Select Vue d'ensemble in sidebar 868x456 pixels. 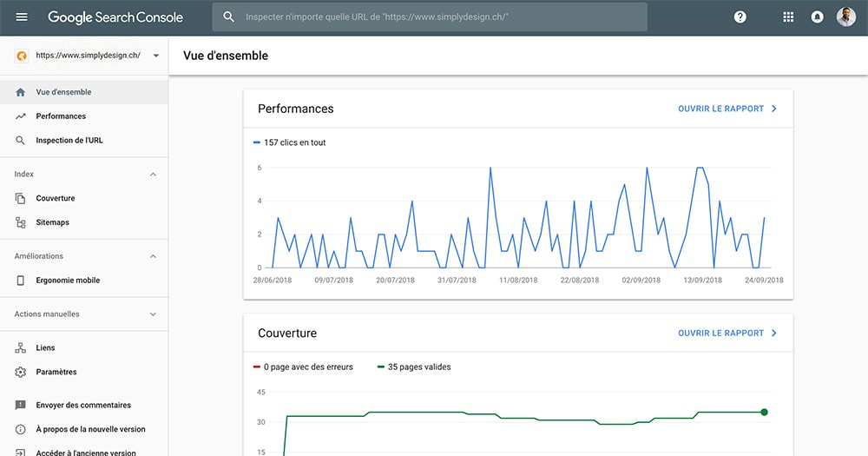click(84, 92)
